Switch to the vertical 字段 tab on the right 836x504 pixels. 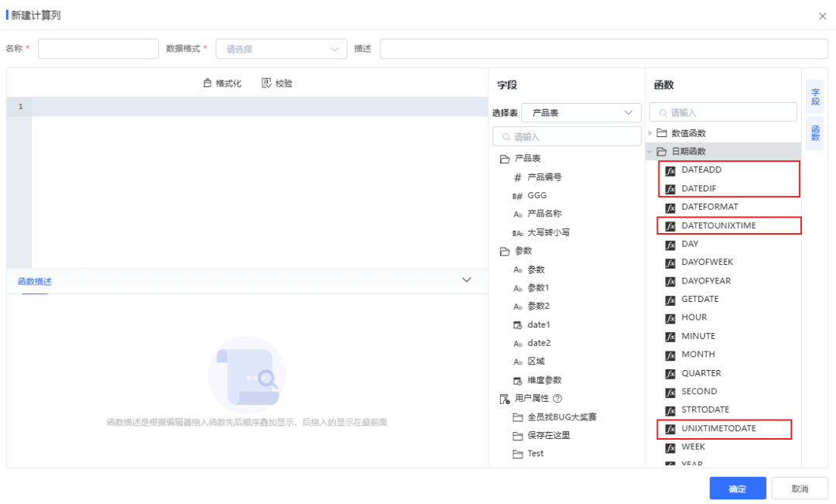(x=814, y=94)
